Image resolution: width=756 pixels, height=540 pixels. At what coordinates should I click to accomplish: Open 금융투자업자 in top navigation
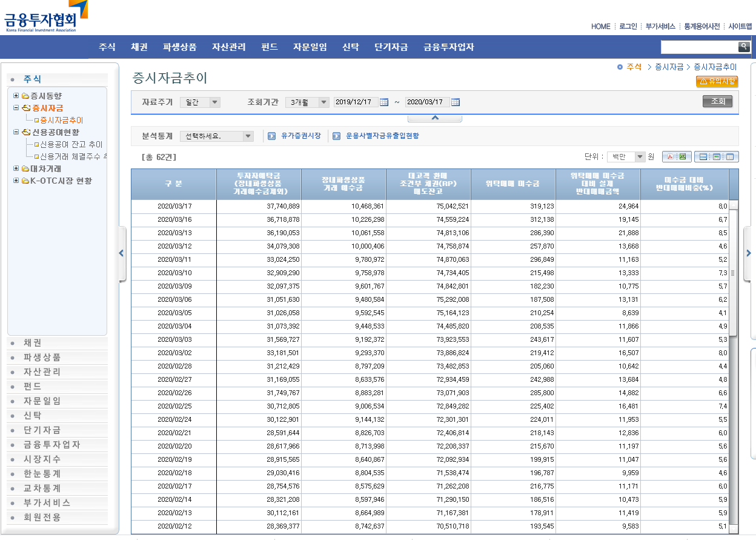pyautogui.click(x=449, y=47)
